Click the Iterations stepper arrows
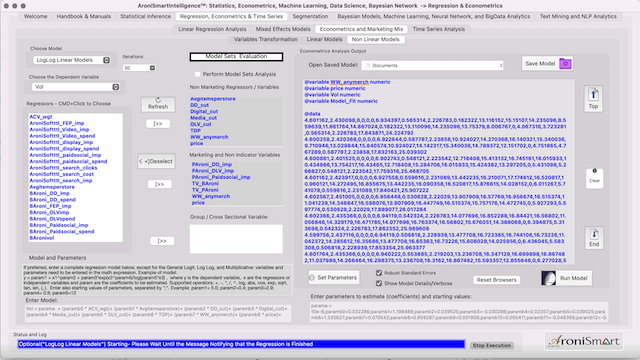The image size is (640, 360). point(152,68)
